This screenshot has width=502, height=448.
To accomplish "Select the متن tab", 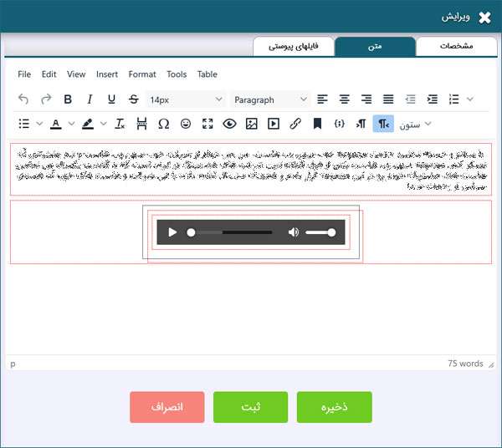I will tap(375, 47).
